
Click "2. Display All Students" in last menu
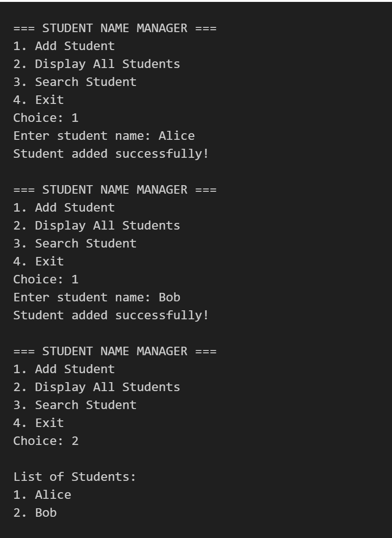pyautogui.click(x=96, y=387)
